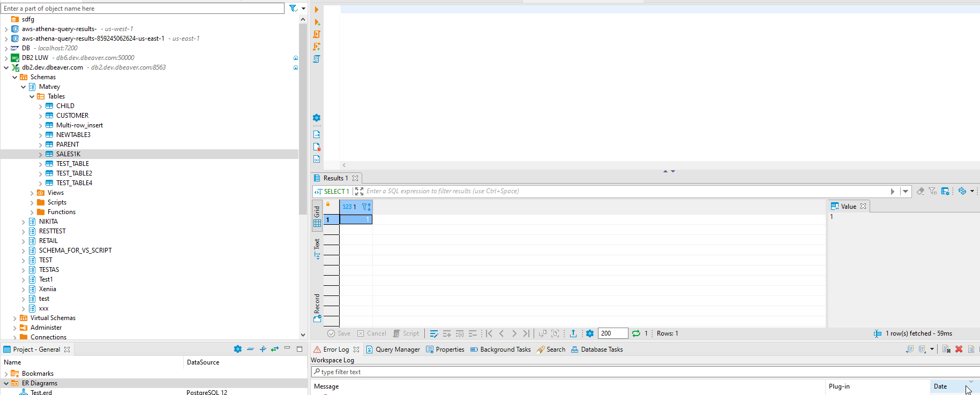Open the navigator filter settings funnel icon
Screen dimensions: 980x395
(x=293, y=9)
